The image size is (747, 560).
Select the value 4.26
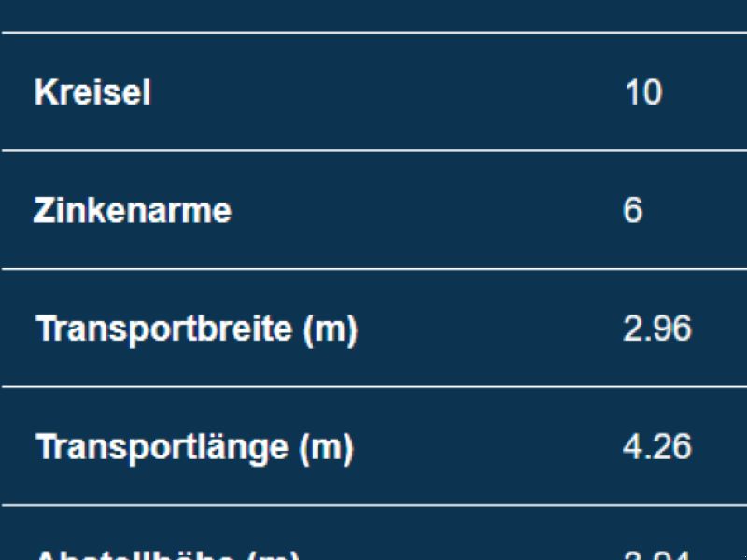[x=657, y=447]
